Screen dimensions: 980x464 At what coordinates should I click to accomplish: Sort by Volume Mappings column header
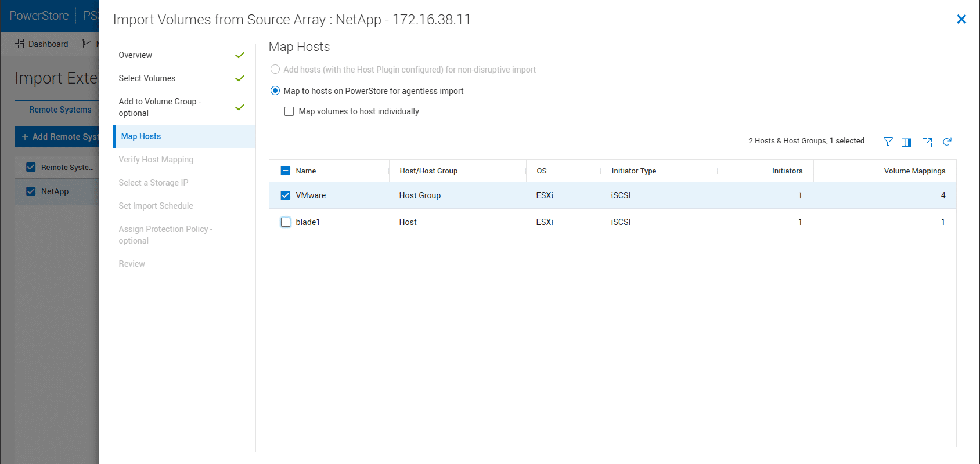tap(914, 171)
